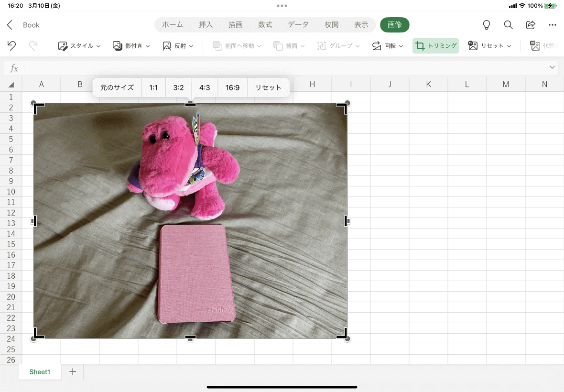Open the スタイル picture styles dropdown
Image resolution: width=564 pixels, height=392 pixels.
[x=79, y=46]
